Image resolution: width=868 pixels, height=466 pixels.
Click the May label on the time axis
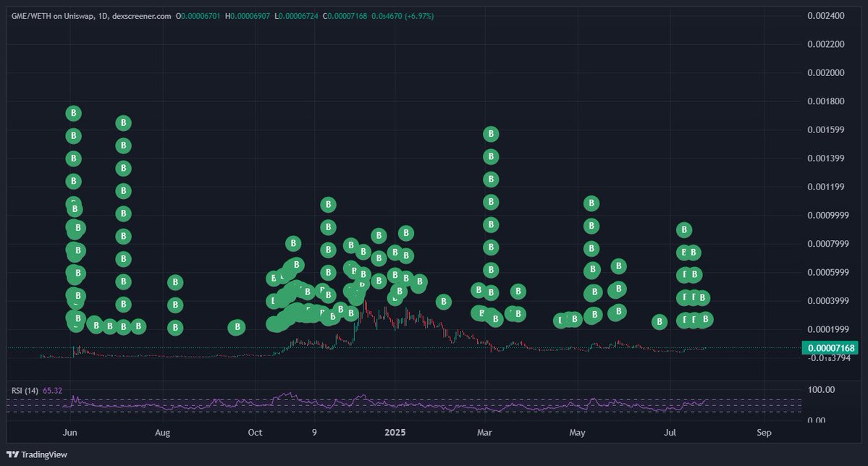pos(578,432)
